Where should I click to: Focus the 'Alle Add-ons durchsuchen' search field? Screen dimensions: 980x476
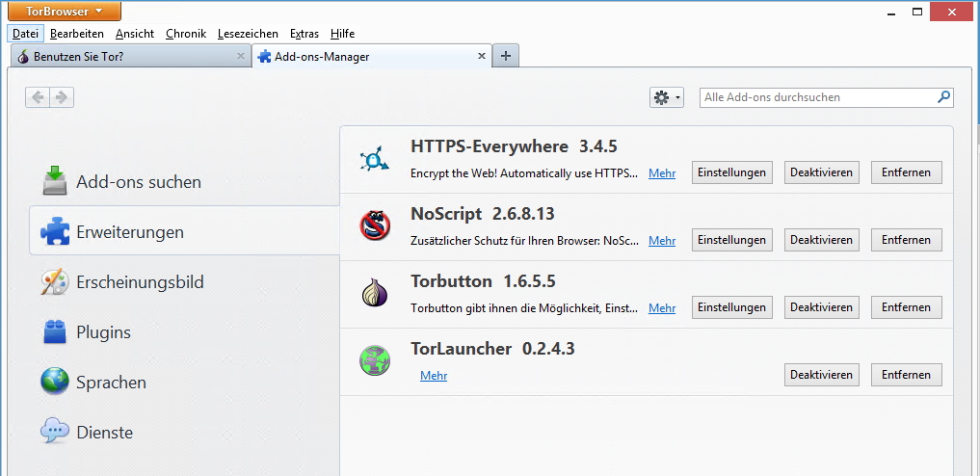coord(826,97)
